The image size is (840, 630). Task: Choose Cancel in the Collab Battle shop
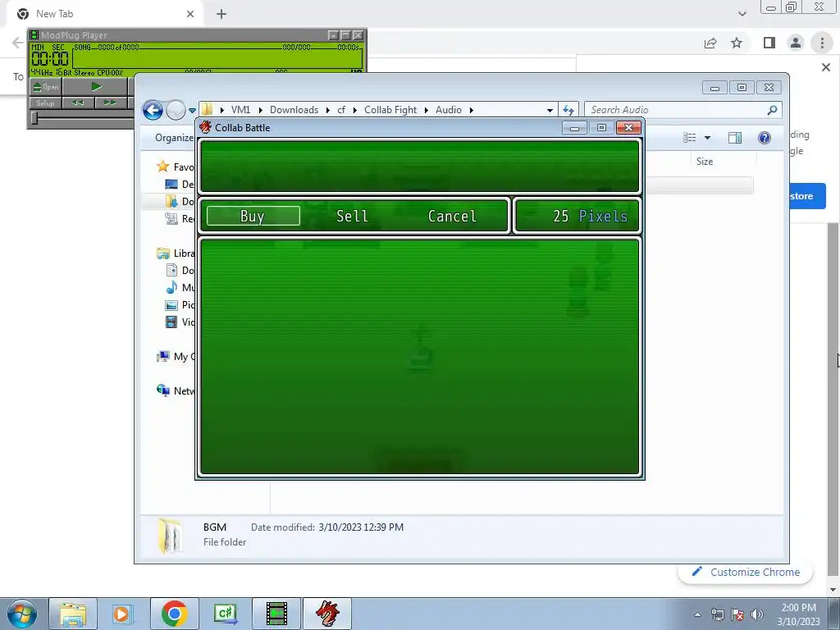point(452,216)
